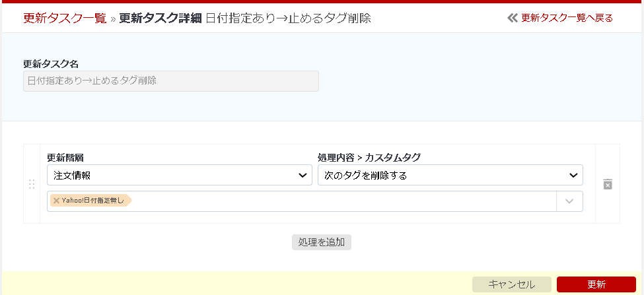Screen dimensions: 644x295
Task: Click the 更新タスク名 text field
Action: pyautogui.click(x=170, y=81)
